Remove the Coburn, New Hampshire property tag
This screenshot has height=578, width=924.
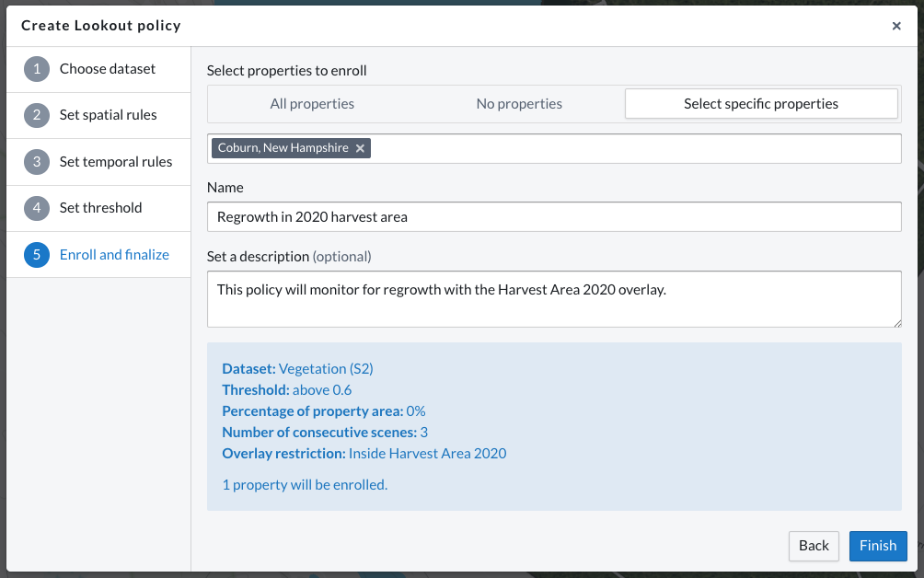[361, 148]
